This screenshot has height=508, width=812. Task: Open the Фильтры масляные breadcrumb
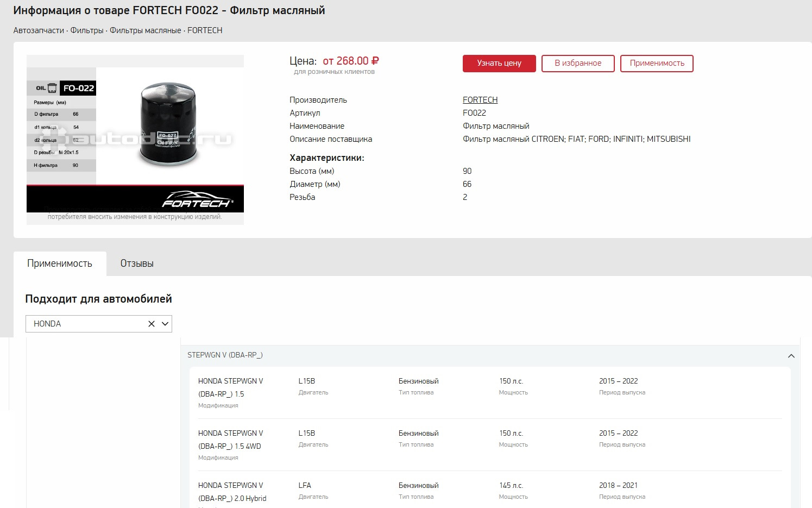coord(146,30)
